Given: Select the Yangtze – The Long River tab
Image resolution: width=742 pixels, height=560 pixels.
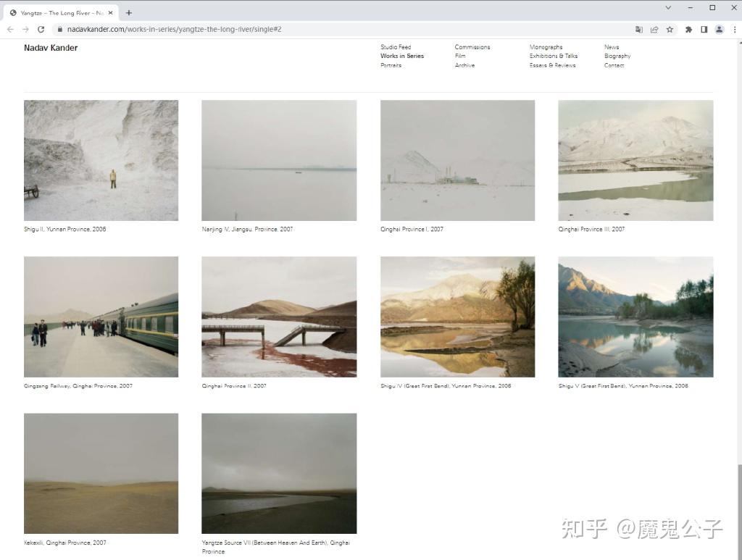Looking at the screenshot, I should [x=61, y=13].
